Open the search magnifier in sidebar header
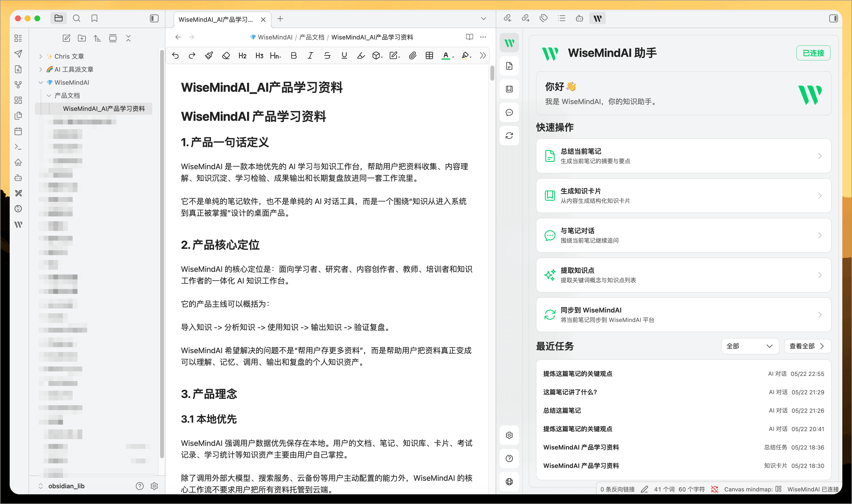 [77, 18]
